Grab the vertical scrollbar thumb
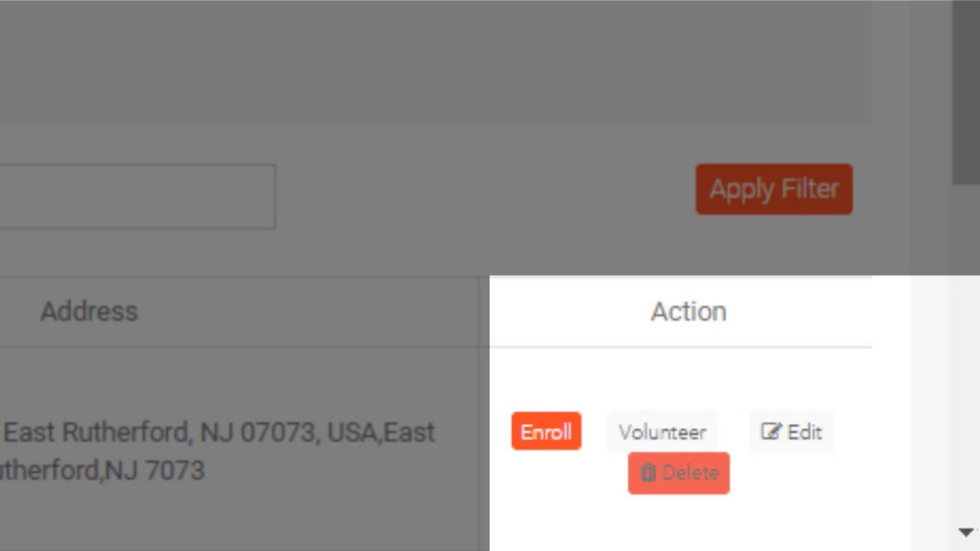Screen dimensions: 980x551 tap(965, 92)
